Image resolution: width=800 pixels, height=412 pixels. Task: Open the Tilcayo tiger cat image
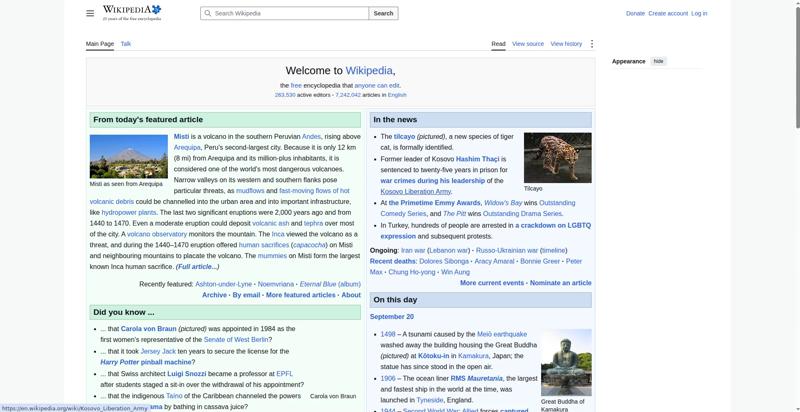click(558, 158)
